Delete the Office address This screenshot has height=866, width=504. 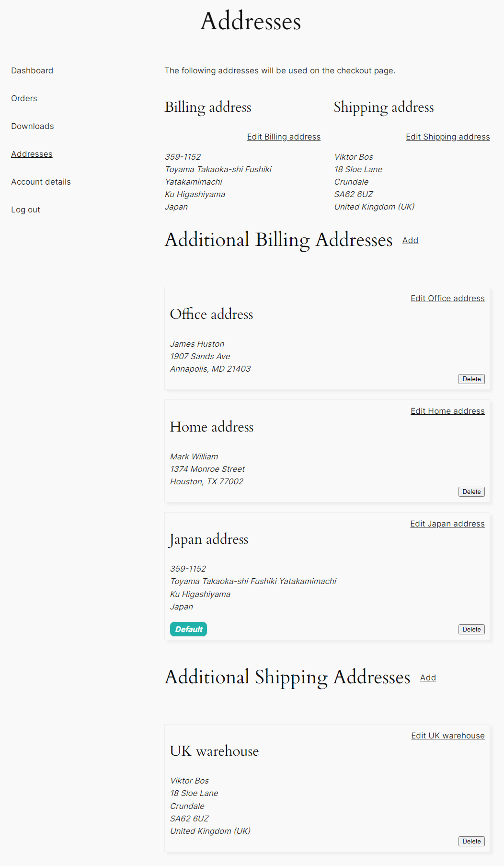tap(471, 379)
